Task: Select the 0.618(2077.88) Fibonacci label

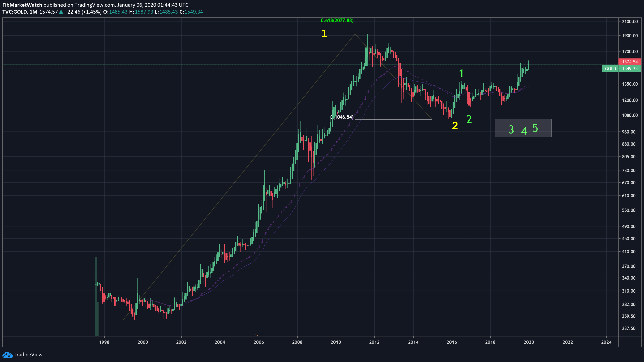Action: pos(337,20)
